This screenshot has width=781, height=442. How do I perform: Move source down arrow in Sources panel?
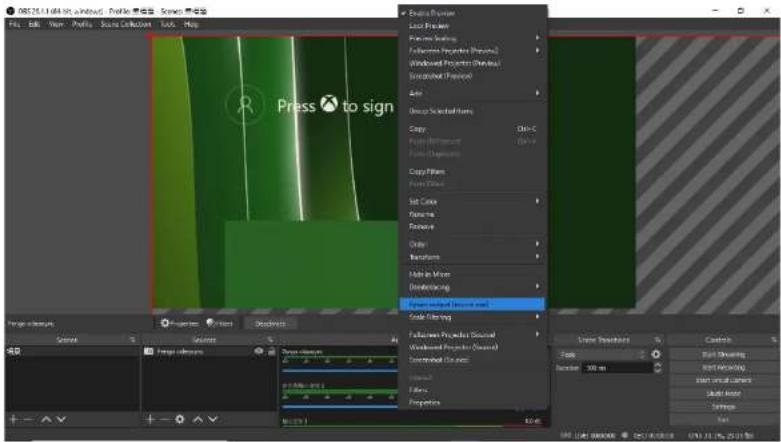[213, 419]
